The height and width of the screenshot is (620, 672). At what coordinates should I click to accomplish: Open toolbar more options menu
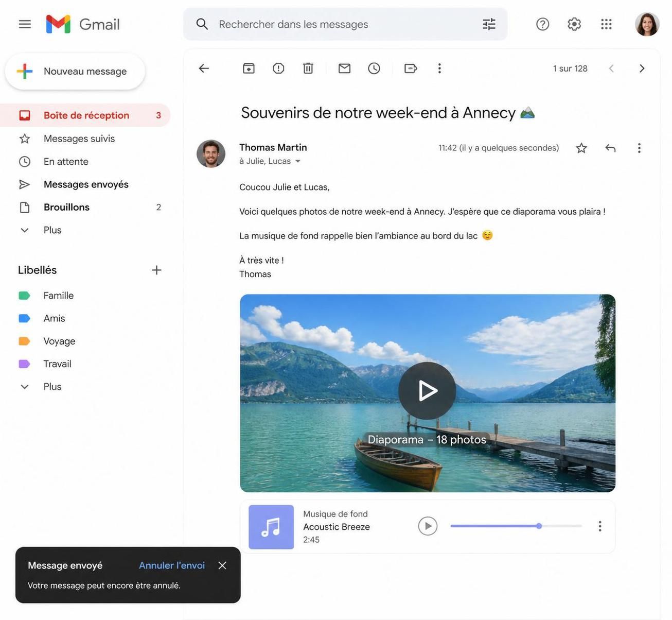[439, 68]
